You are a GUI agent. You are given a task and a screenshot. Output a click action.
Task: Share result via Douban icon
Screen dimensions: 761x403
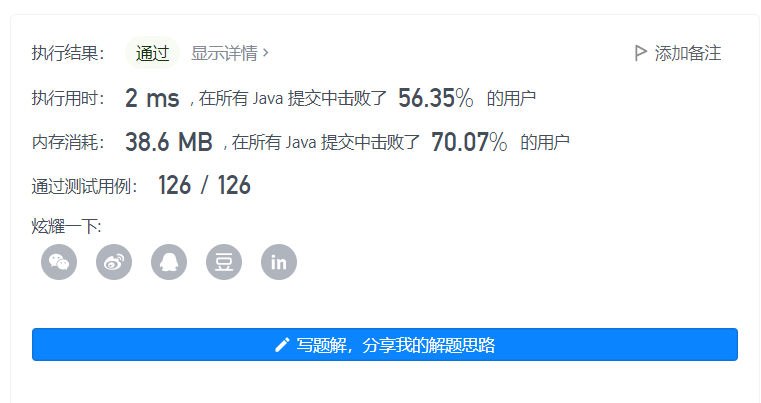224,262
